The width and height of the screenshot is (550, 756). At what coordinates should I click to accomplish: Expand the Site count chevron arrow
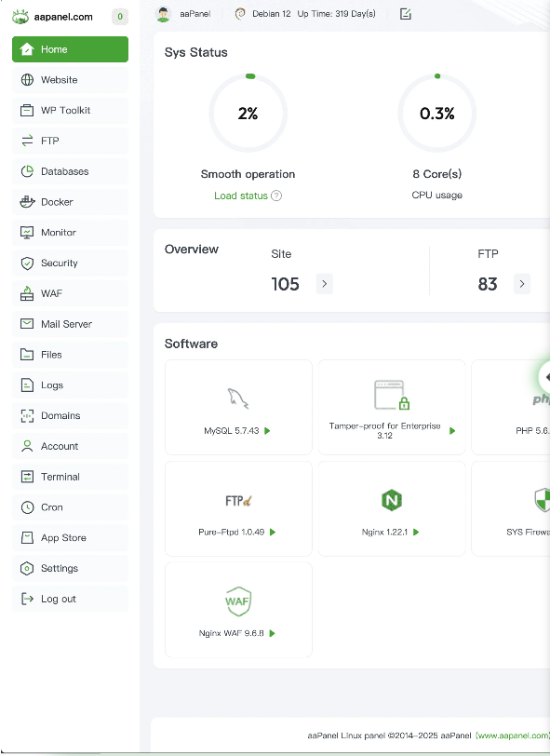point(325,283)
